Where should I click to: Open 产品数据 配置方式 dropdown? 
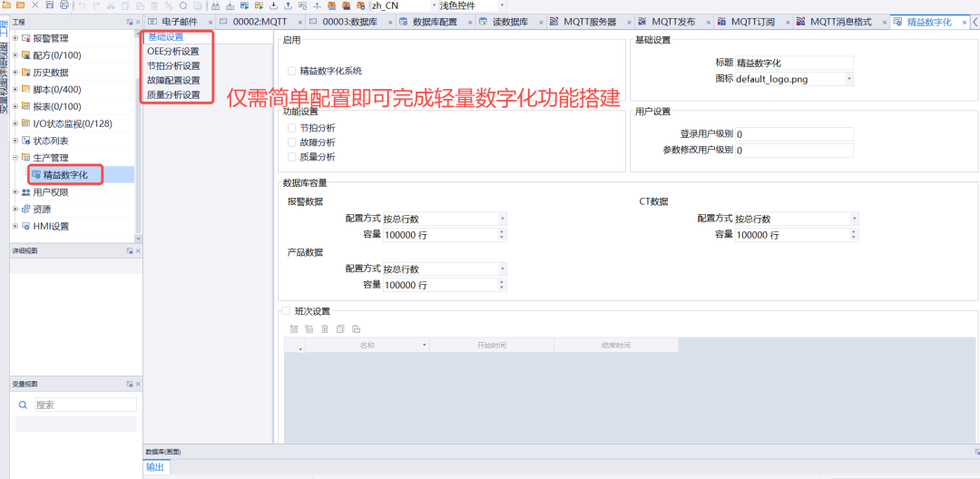(503, 269)
